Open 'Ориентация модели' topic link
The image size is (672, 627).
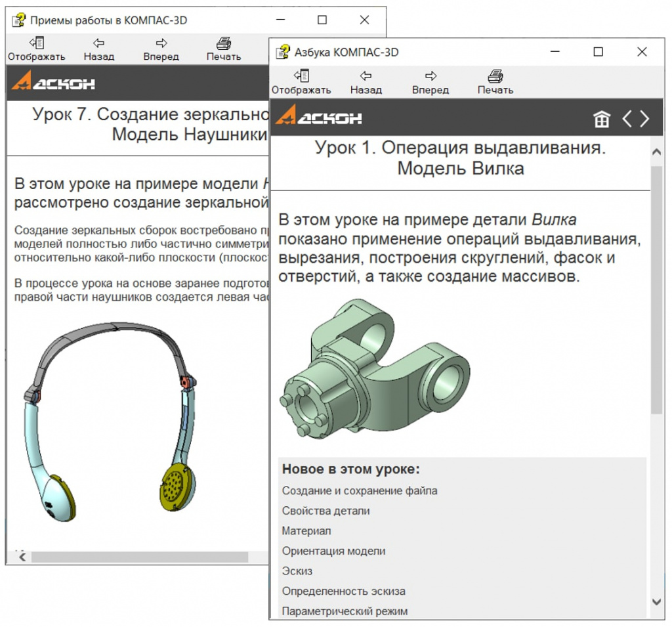tap(333, 551)
